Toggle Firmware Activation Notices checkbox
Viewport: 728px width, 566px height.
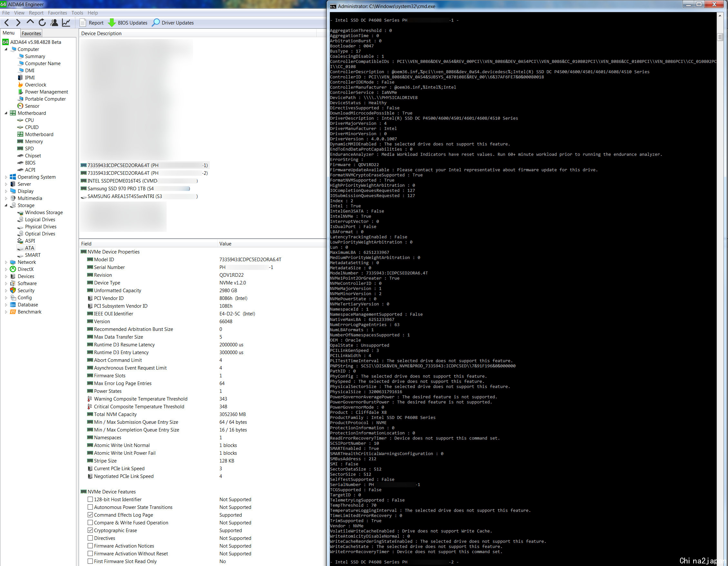point(90,545)
